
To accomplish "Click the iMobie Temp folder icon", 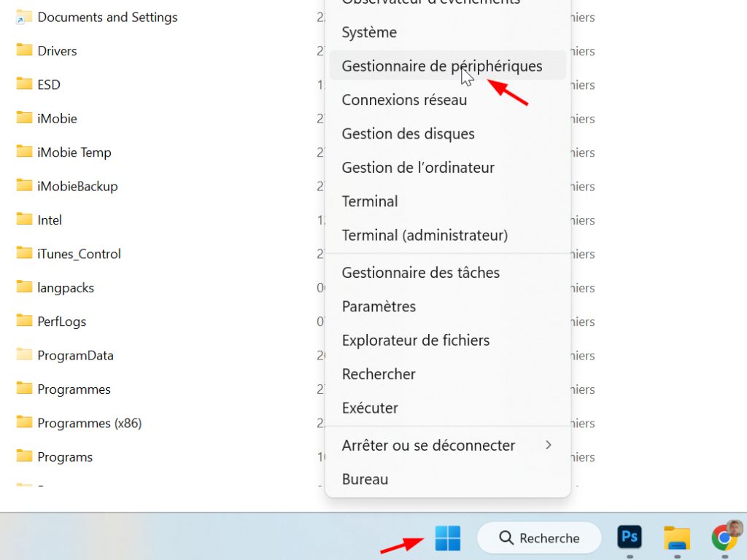I will pyautogui.click(x=24, y=152).
